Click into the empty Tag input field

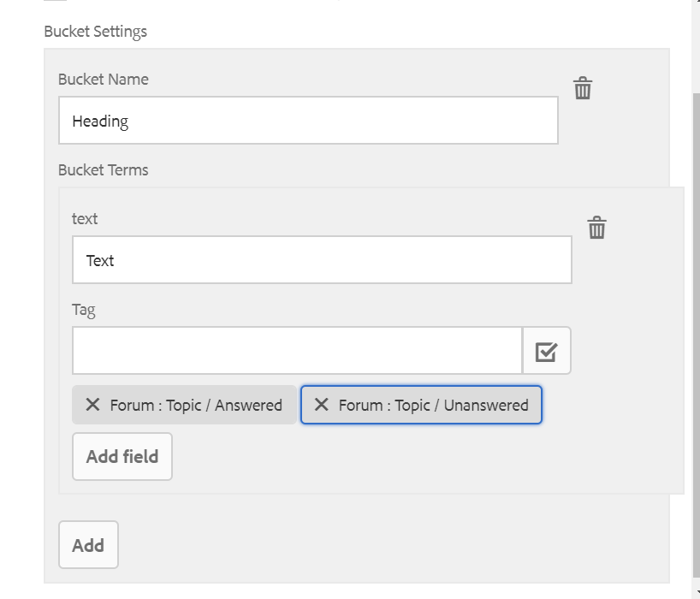[x=297, y=351]
